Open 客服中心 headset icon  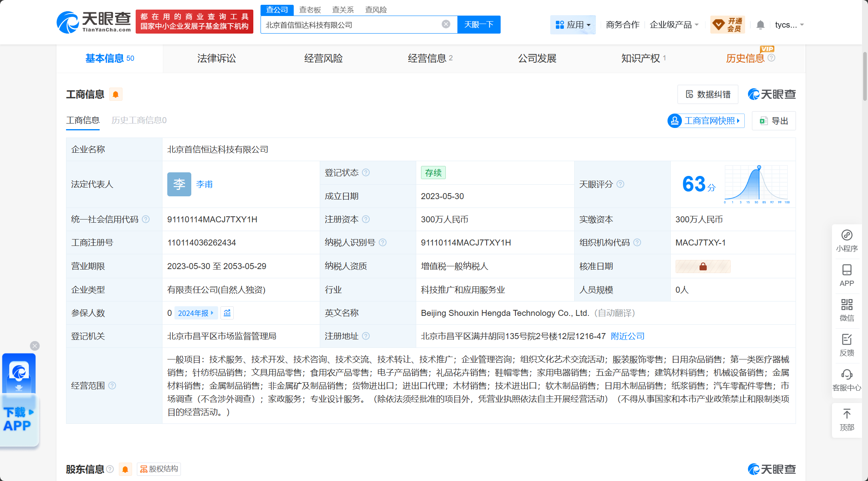pyautogui.click(x=846, y=379)
